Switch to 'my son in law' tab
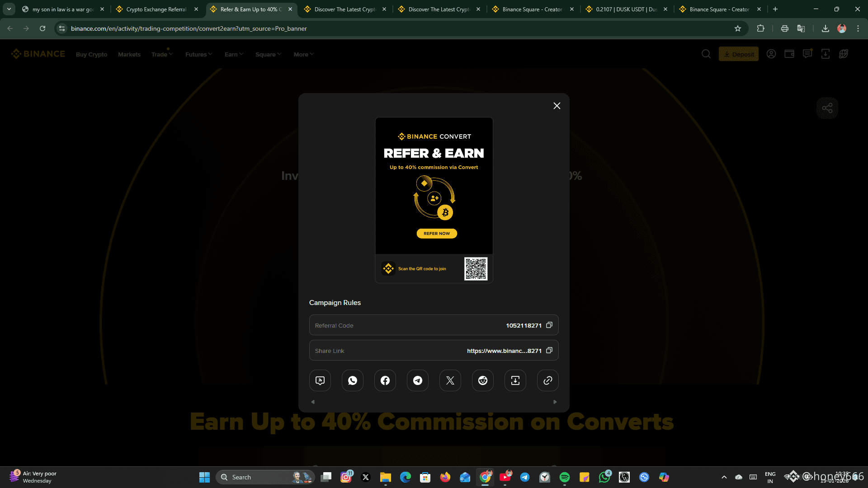The width and height of the screenshot is (868, 488). coord(63,9)
